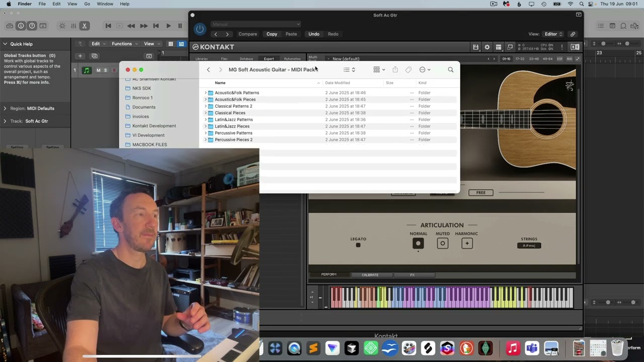
Task: Select HARMONIC articulation button
Action: tap(467, 243)
